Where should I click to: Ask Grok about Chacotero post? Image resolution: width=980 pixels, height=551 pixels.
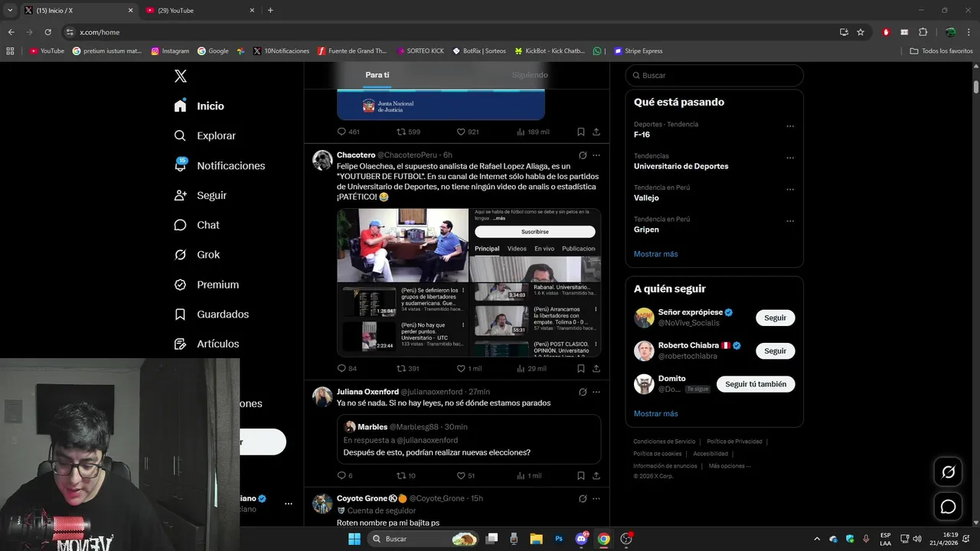pos(583,155)
